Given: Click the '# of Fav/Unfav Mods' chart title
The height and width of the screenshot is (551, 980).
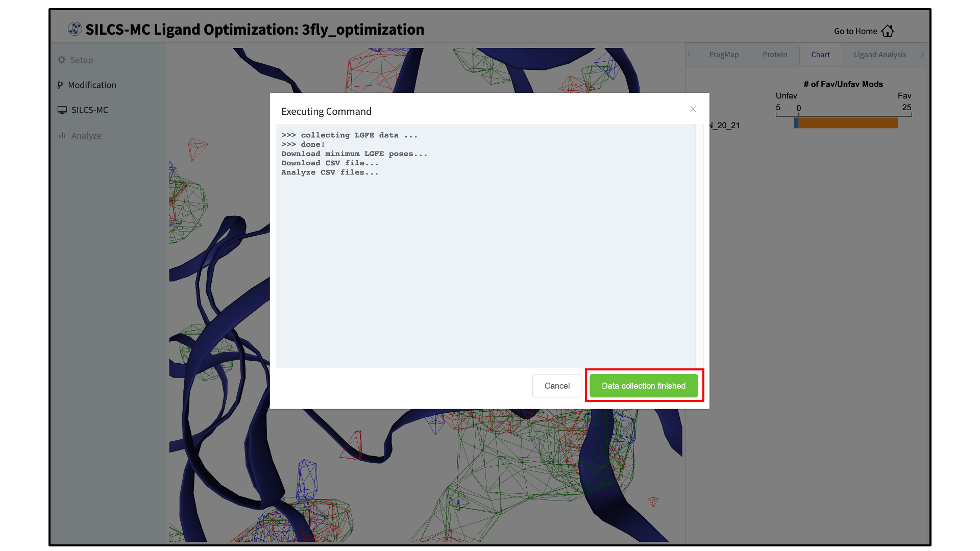Looking at the screenshot, I should (x=843, y=84).
